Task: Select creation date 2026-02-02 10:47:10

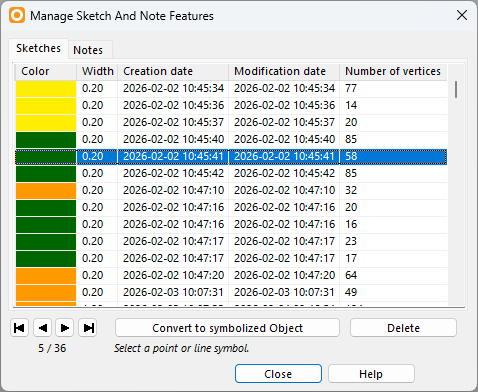Action: [x=173, y=190]
